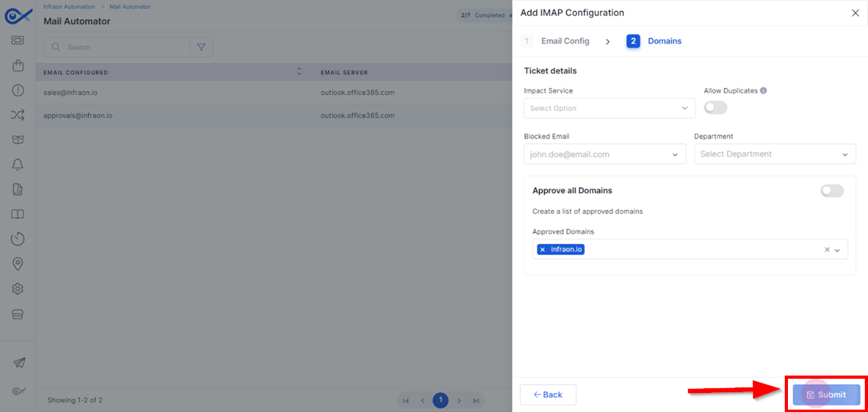Image resolution: width=868 pixels, height=412 pixels.
Task: Remove the infraon.io domain tag
Action: [542, 250]
